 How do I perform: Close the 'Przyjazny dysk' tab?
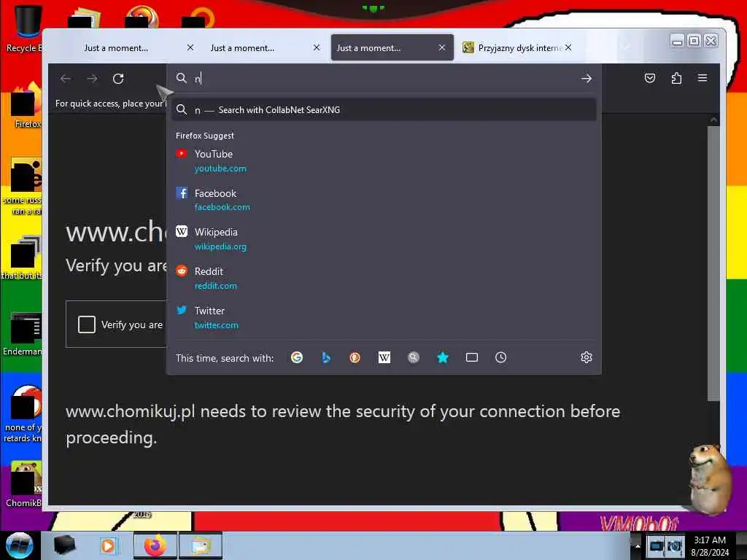[568, 47]
